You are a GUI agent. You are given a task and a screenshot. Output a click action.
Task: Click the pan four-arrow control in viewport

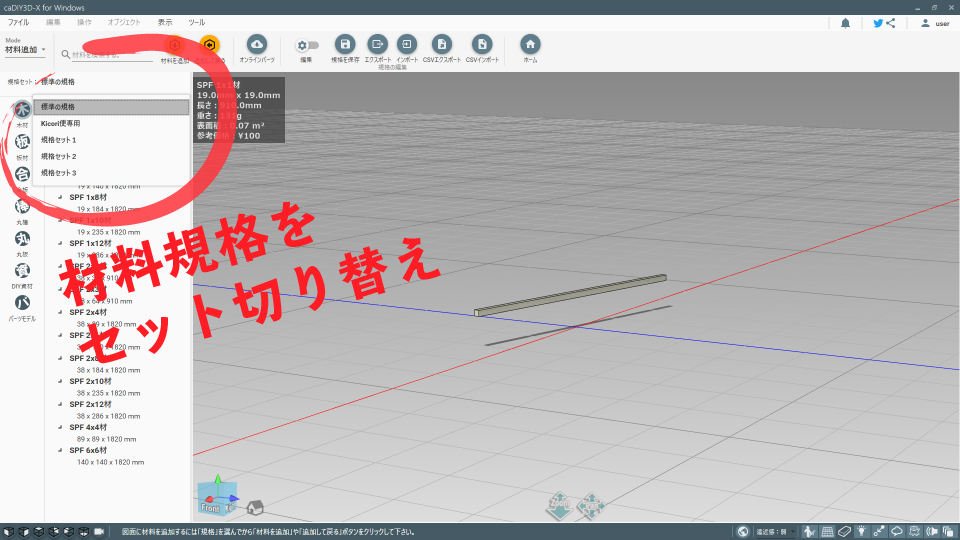click(591, 506)
